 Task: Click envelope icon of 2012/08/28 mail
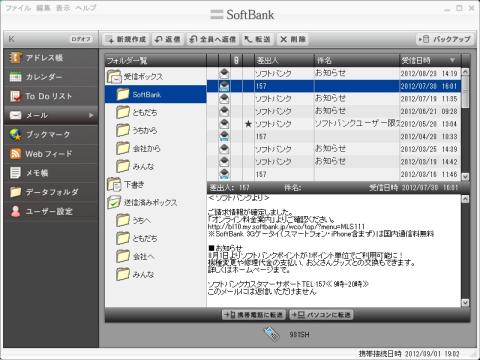[x=224, y=73]
